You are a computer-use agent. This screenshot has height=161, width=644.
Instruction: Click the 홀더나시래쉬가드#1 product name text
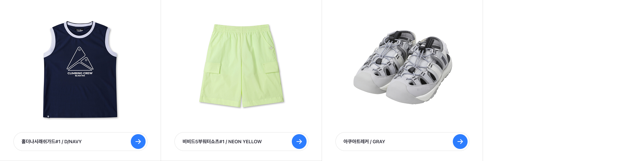[x=41, y=142]
